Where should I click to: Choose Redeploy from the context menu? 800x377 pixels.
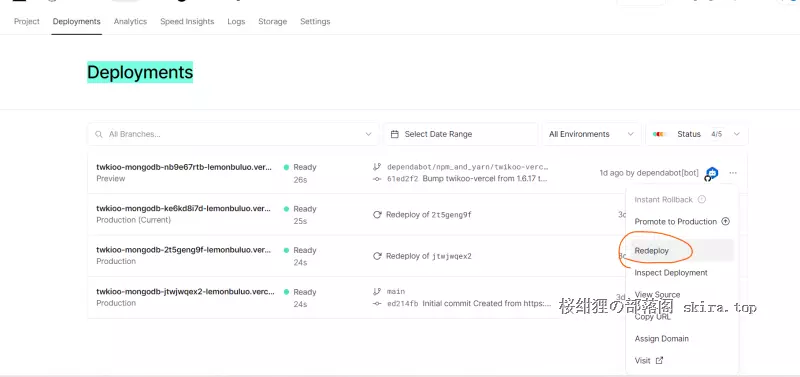[x=682, y=250]
